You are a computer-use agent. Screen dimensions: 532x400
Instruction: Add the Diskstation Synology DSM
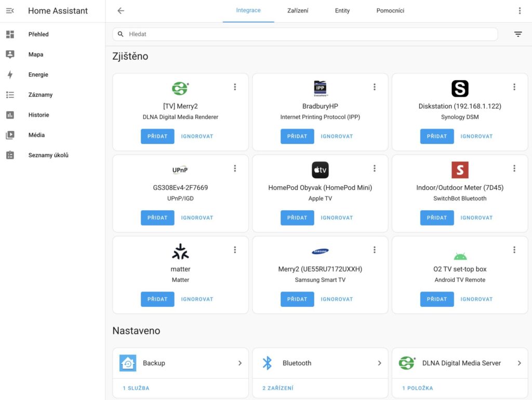[437, 136]
